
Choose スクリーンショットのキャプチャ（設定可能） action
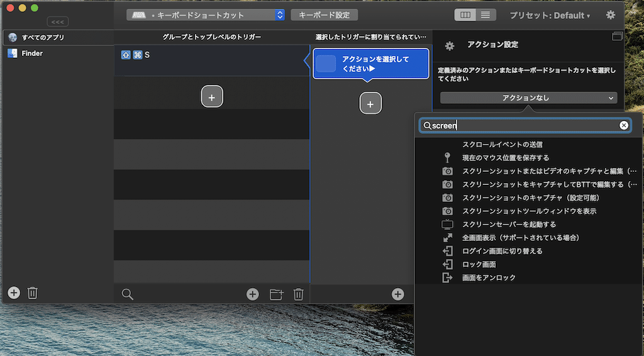(529, 198)
